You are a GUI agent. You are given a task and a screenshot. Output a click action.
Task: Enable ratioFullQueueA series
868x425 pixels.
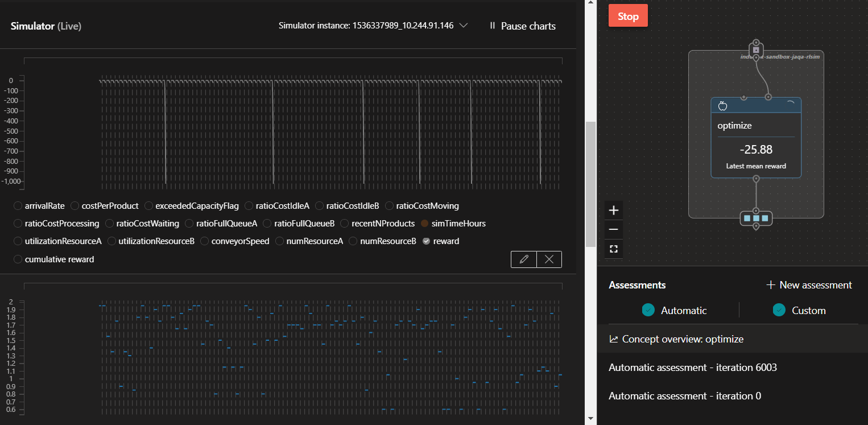point(189,224)
